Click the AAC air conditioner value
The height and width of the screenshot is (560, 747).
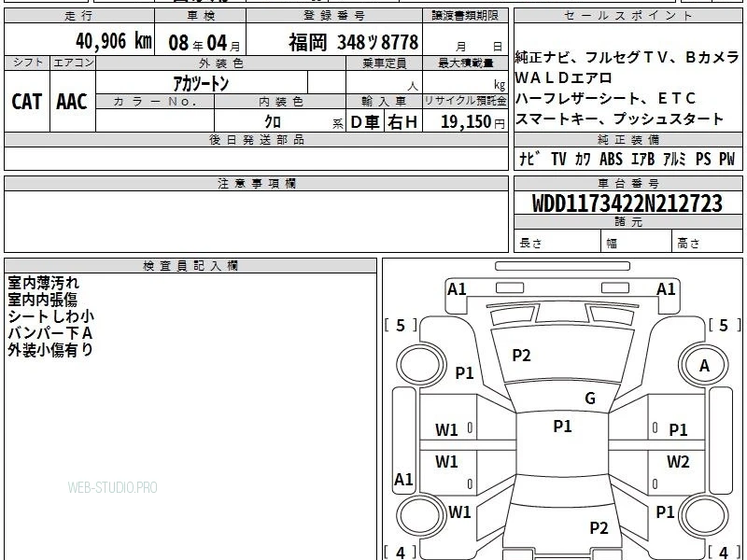point(72,102)
